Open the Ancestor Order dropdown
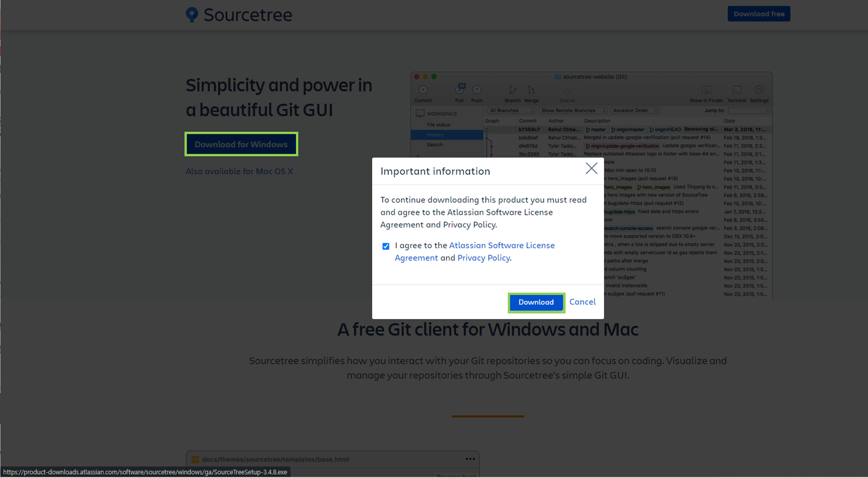Viewport: 868px width, 478px height. click(634, 110)
